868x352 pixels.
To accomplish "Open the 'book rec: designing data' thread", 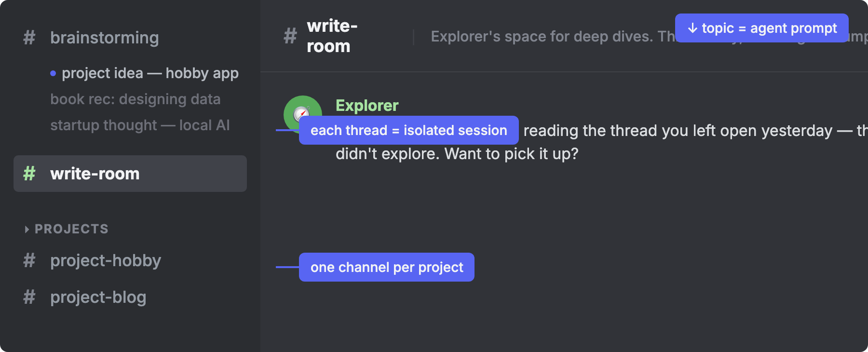I will [136, 99].
